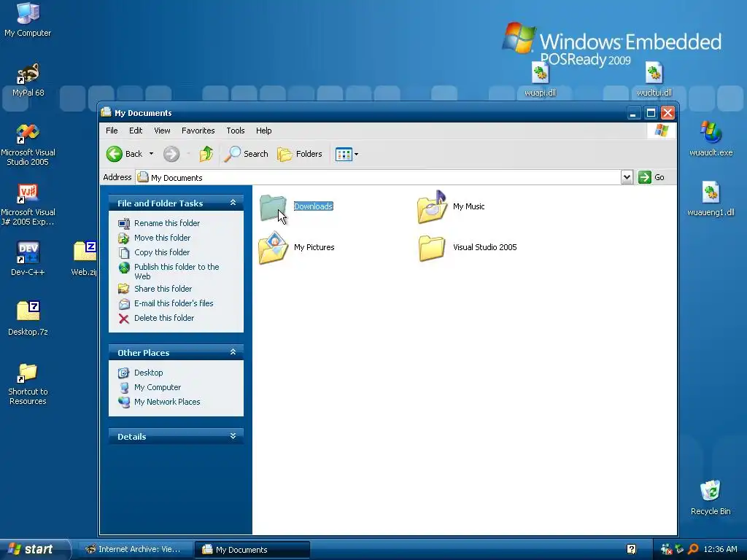This screenshot has width=747, height=560.
Task: Click Publish this folder to the Web
Action: click(x=177, y=271)
